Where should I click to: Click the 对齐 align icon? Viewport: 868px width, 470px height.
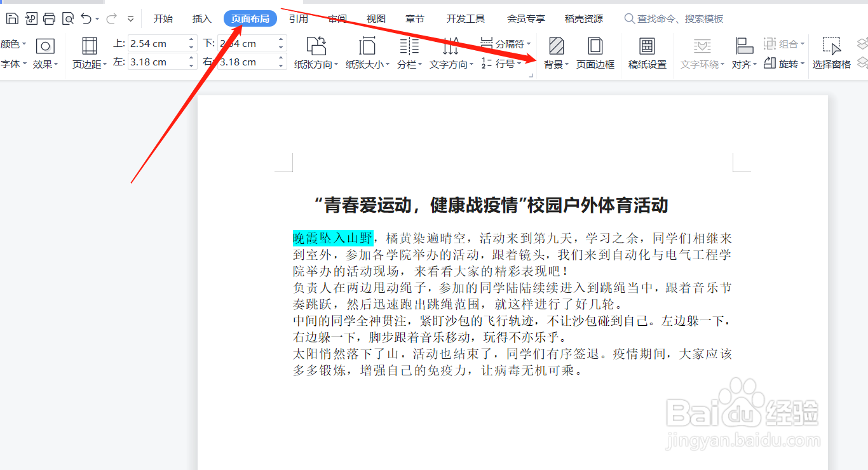(x=744, y=46)
